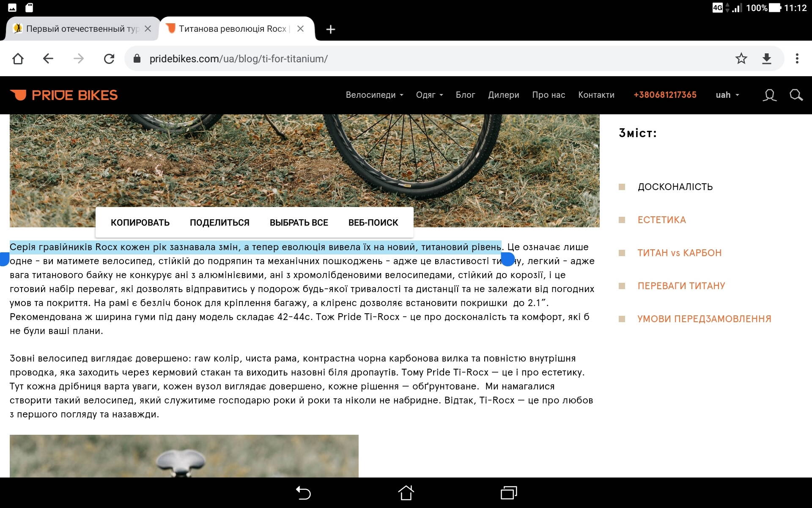Choose КОПИРОВАТЬ from the selection menu
Screen dimensions: 812x508
(140, 223)
